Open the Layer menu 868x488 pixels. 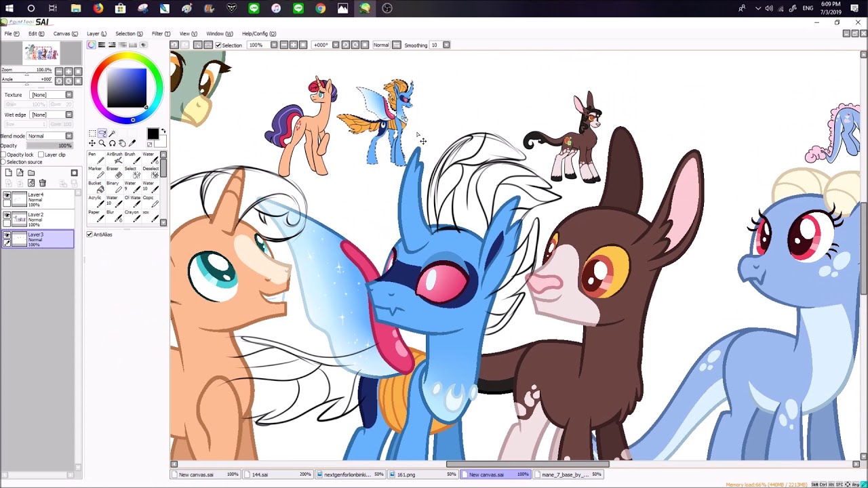point(97,33)
